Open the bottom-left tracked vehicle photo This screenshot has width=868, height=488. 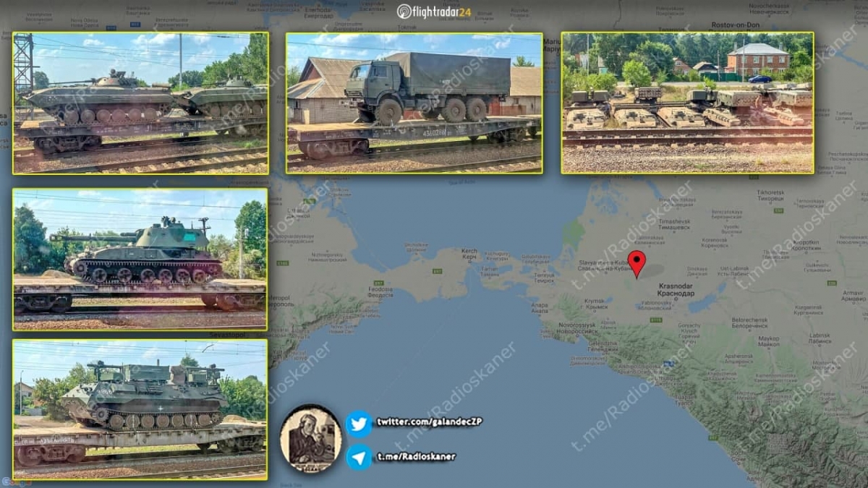(x=140, y=409)
